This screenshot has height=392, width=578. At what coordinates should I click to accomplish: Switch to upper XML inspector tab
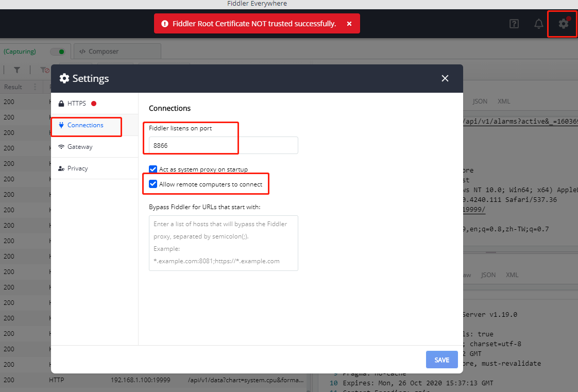coord(504,101)
